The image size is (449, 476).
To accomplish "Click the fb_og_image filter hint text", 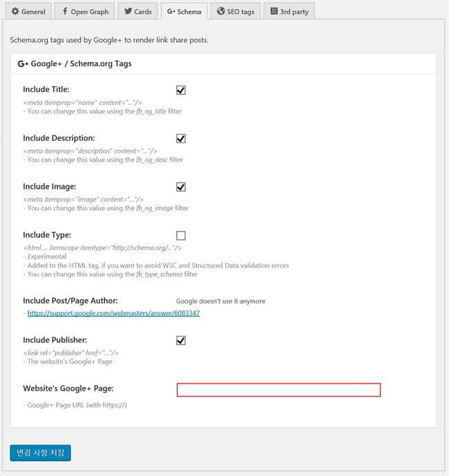I will click(x=106, y=208).
